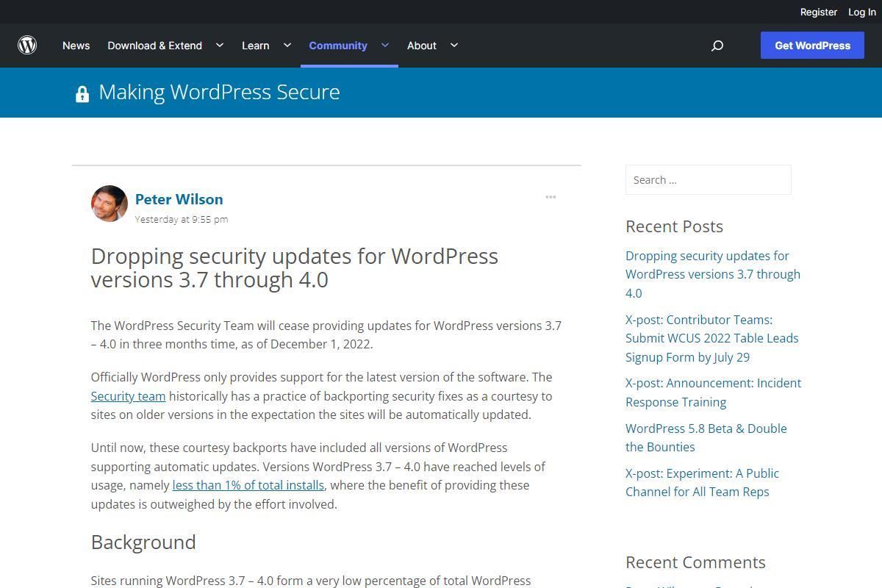Image resolution: width=882 pixels, height=588 pixels.
Task: Open the Download & Extend menu item
Action: point(155,46)
